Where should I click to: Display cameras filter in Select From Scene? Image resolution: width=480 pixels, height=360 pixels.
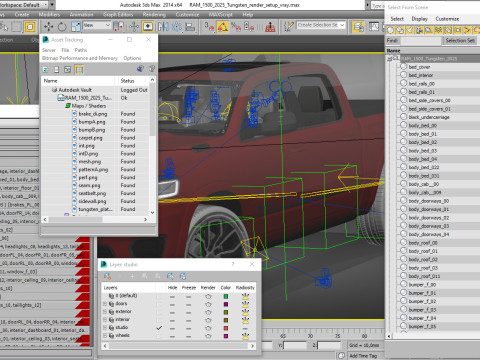tap(419, 30)
